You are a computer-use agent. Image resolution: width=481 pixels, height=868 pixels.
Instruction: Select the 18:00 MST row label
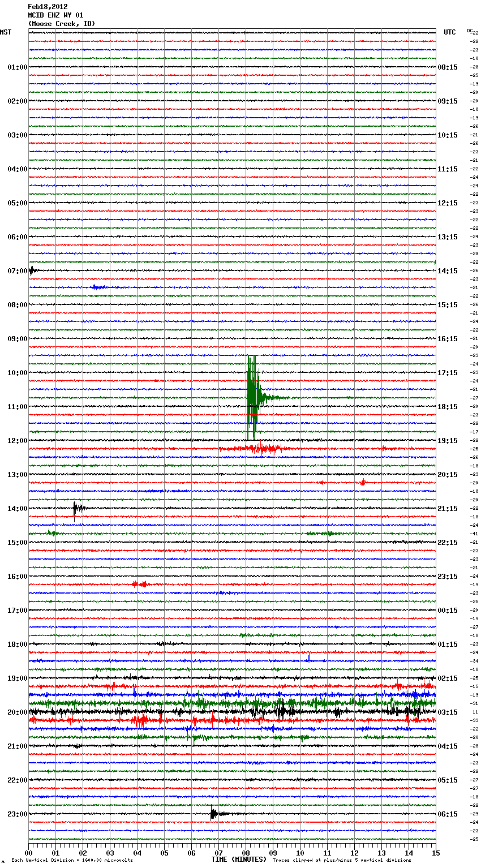(17, 644)
